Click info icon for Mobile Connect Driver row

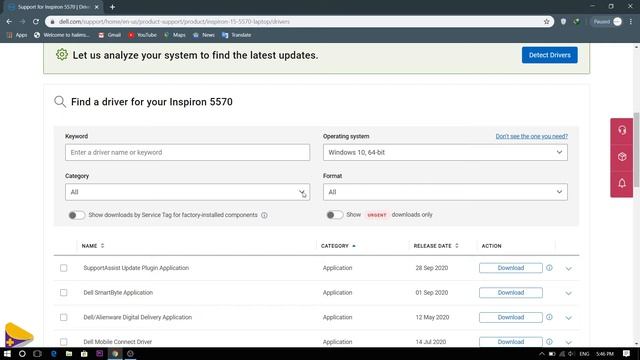tap(549, 341)
